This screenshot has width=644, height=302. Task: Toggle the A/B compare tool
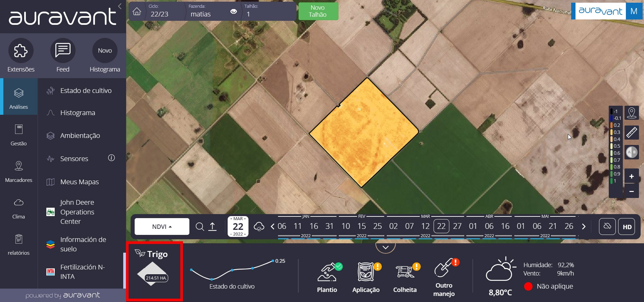point(632,152)
